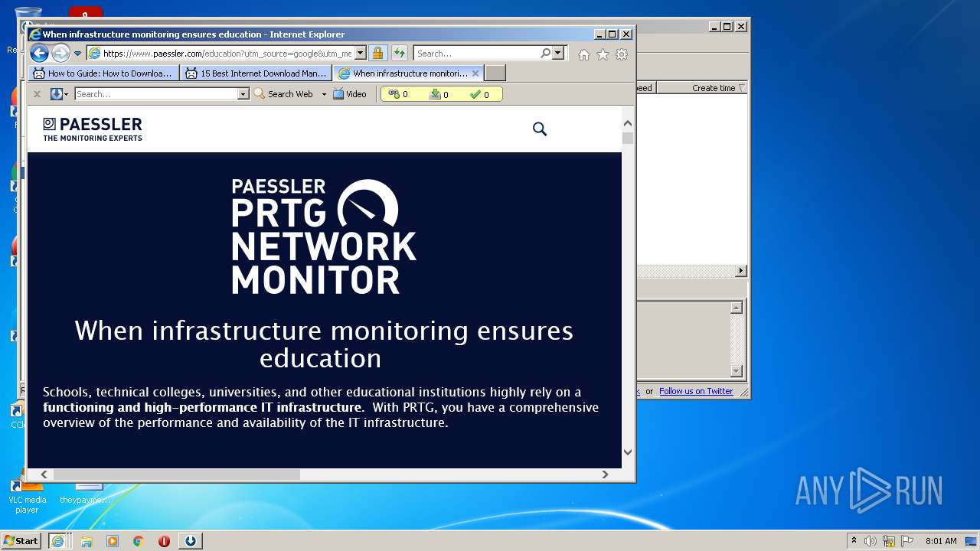Close the 'When infrastructure monitori...' tab

click(x=475, y=73)
